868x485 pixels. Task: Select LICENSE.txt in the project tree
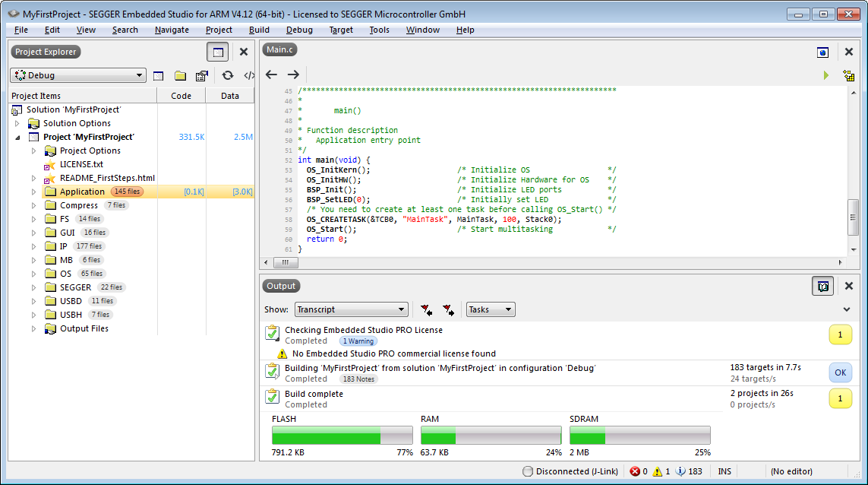point(81,164)
